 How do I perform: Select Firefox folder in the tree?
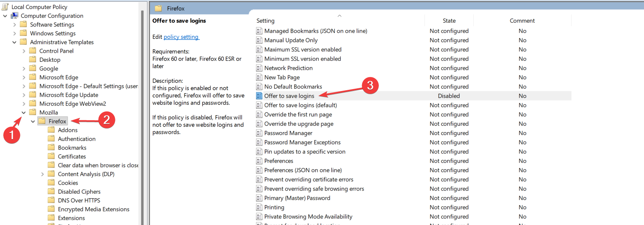click(57, 121)
